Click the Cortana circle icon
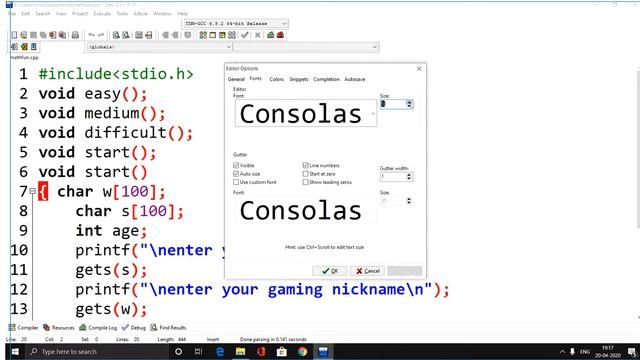 178,351
